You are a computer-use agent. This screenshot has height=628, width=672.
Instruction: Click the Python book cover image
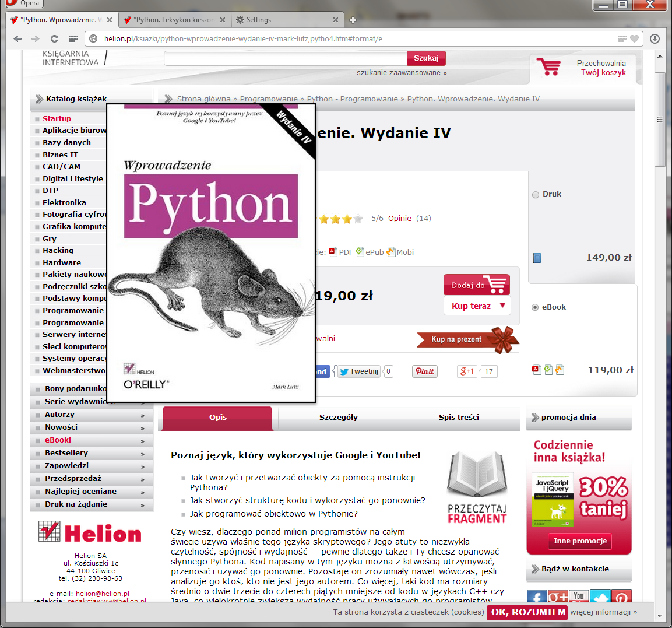tap(211, 254)
